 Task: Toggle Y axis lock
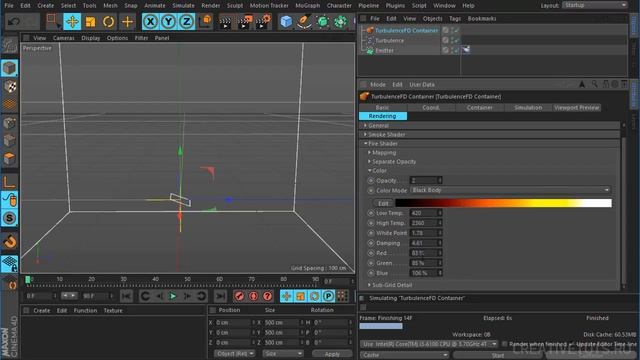coord(169,21)
